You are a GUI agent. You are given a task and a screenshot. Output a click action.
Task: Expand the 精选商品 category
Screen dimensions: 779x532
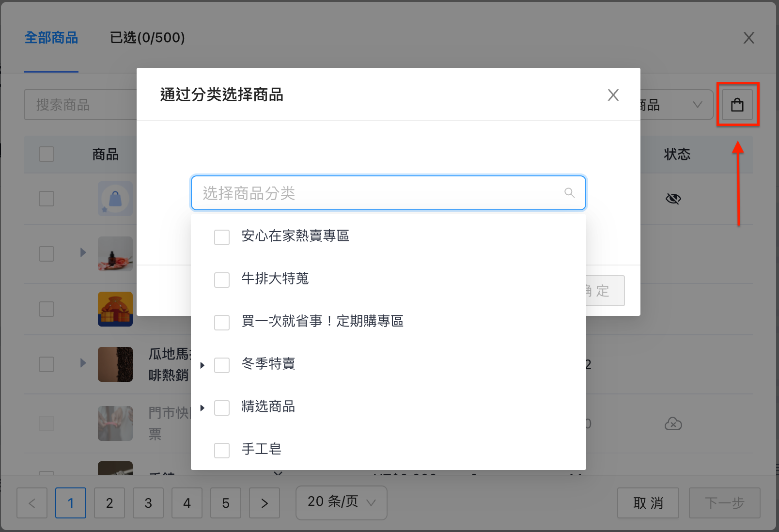pos(203,408)
